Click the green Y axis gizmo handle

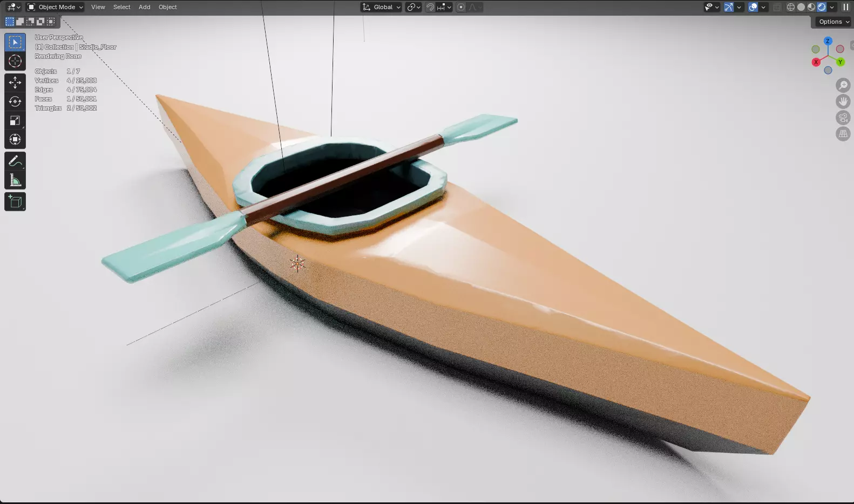coord(840,62)
